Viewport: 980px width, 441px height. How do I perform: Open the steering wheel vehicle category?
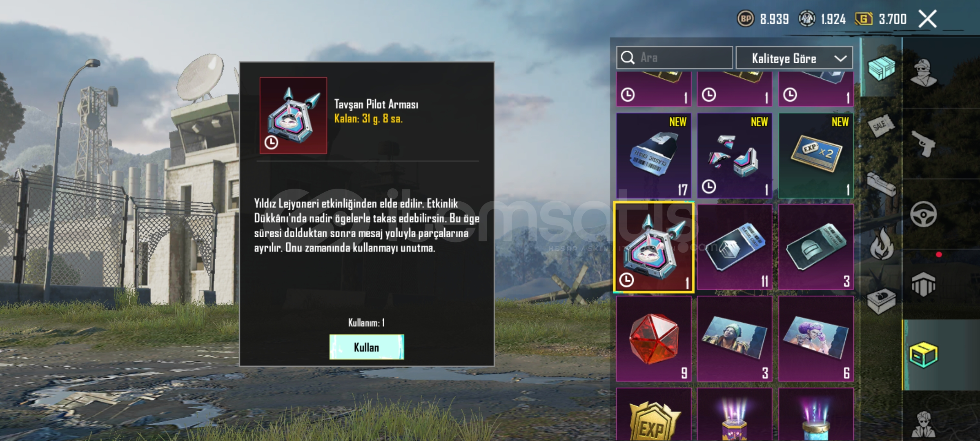coord(924,214)
